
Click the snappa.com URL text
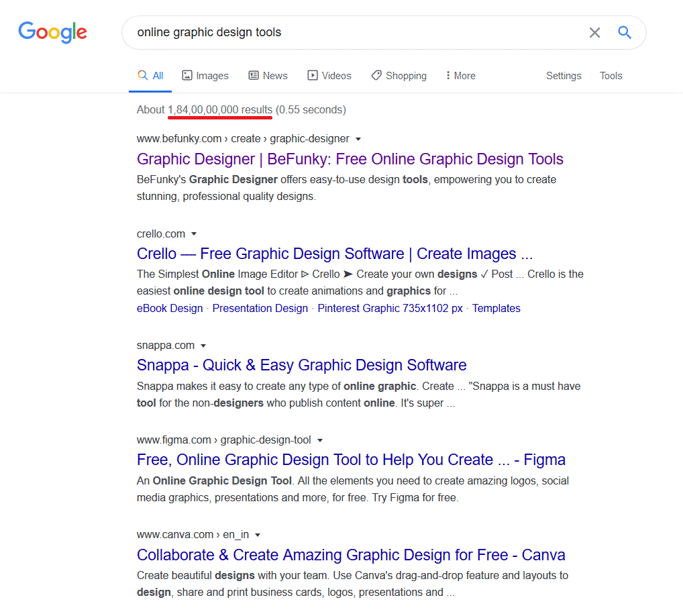[x=166, y=346]
